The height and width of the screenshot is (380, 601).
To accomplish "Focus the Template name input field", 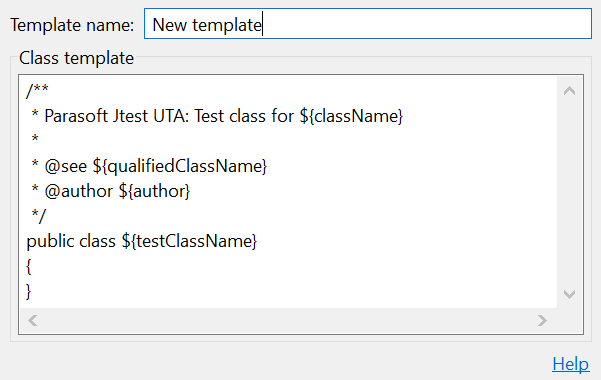I will click(368, 24).
